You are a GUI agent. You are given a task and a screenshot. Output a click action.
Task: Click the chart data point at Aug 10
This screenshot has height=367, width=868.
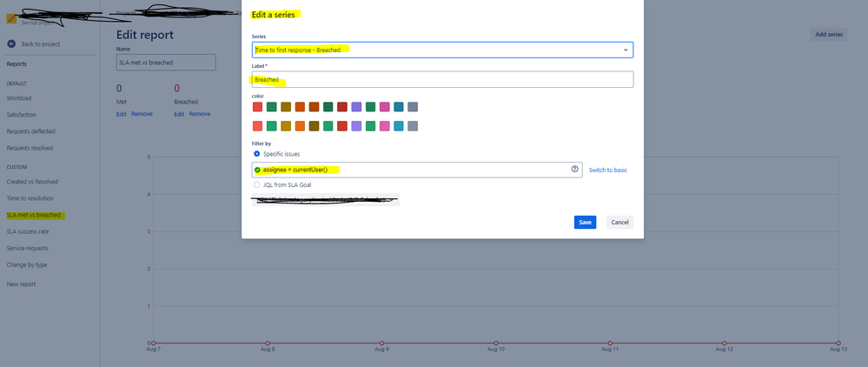click(x=495, y=344)
